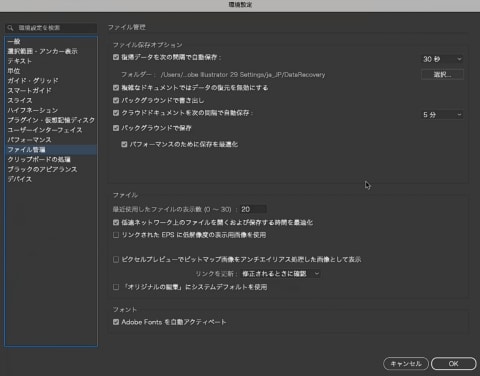Open デバイス preferences
The image size is (480, 376).
coord(51,179)
